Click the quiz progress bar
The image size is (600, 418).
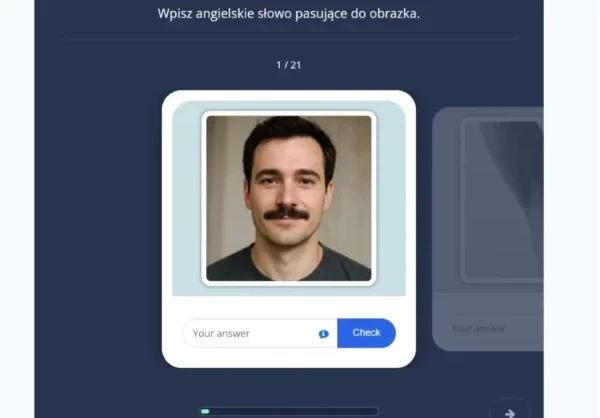289,411
